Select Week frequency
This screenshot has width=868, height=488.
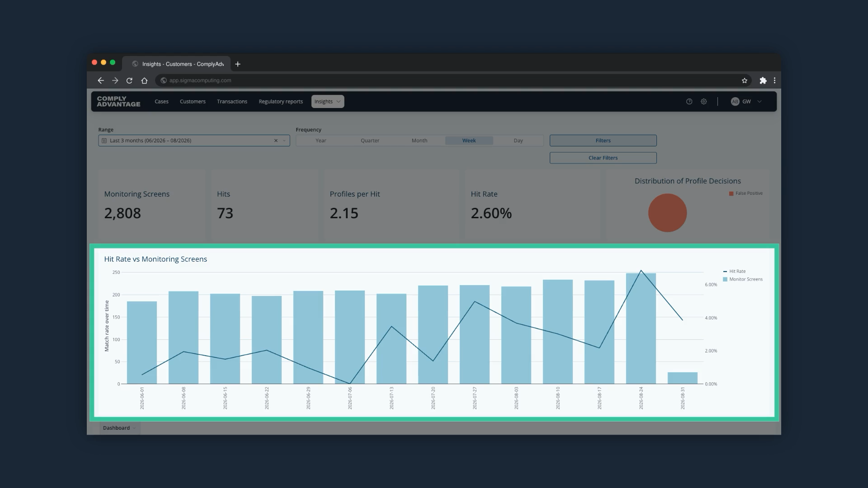469,141
